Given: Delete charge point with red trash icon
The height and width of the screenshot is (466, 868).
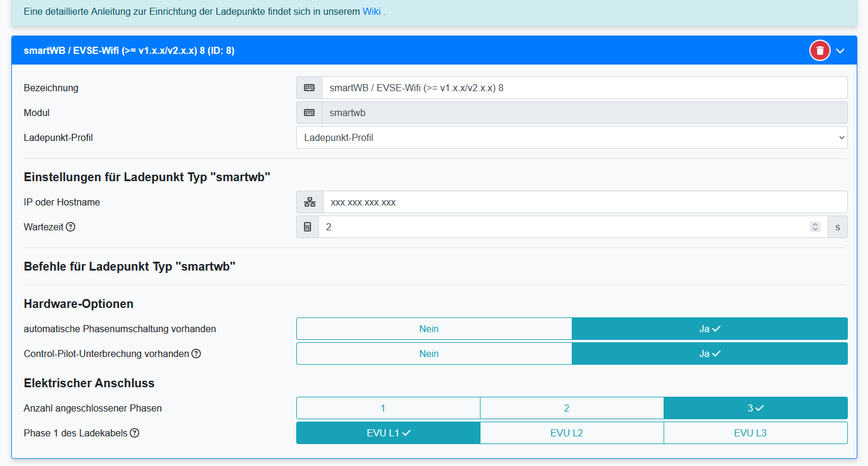Looking at the screenshot, I should click(820, 51).
